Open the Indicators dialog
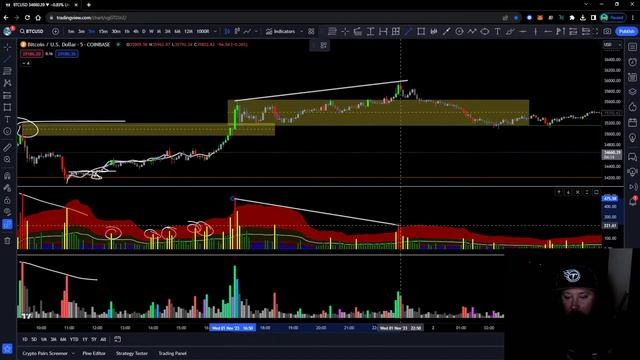 [x=281, y=31]
